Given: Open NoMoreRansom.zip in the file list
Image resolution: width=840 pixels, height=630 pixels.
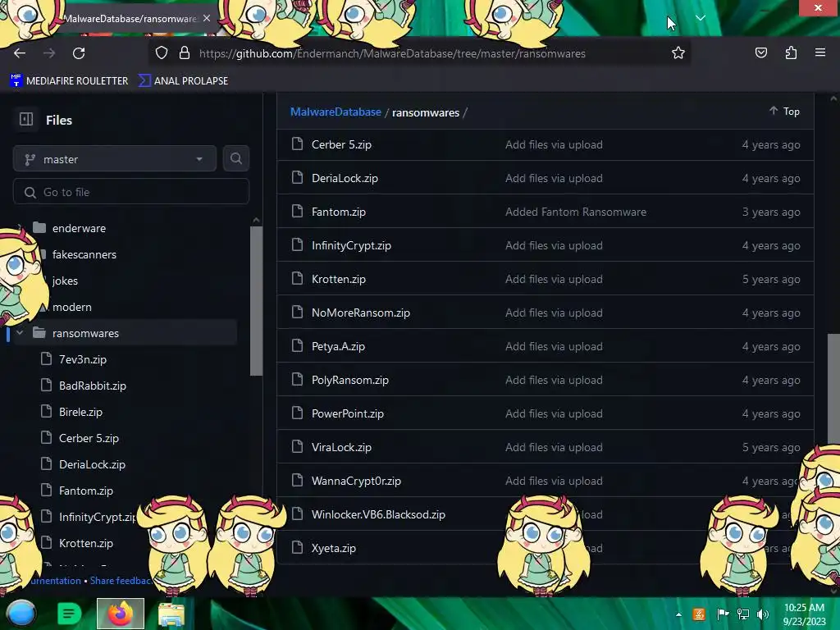Looking at the screenshot, I should (361, 313).
